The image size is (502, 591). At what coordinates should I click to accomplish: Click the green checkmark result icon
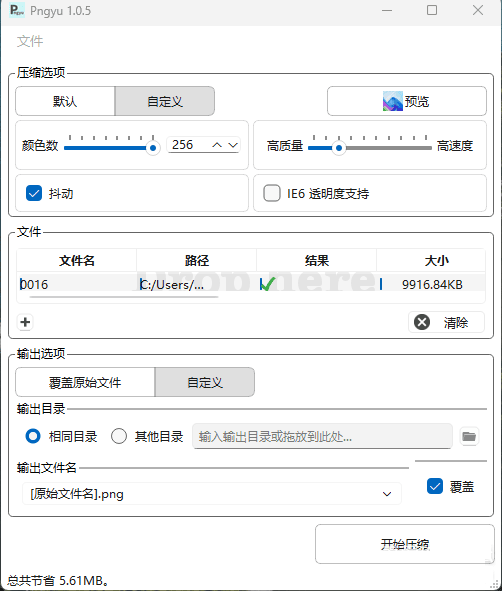pyautogui.click(x=268, y=284)
